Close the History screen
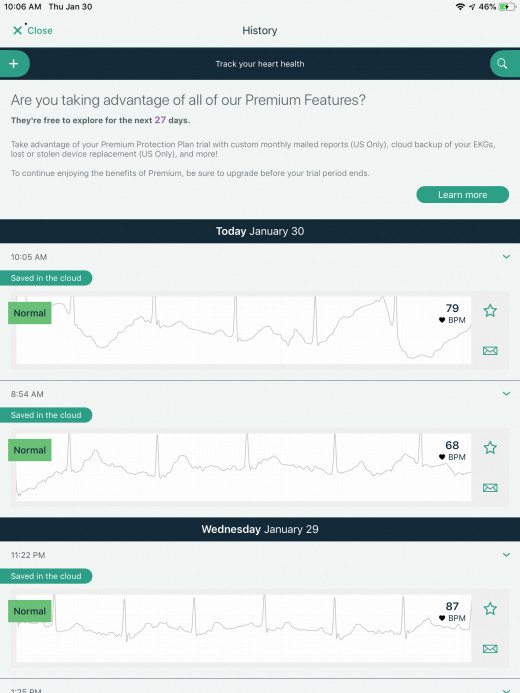Screen dimensions: 520x693 pyautogui.click(x=33, y=30)
